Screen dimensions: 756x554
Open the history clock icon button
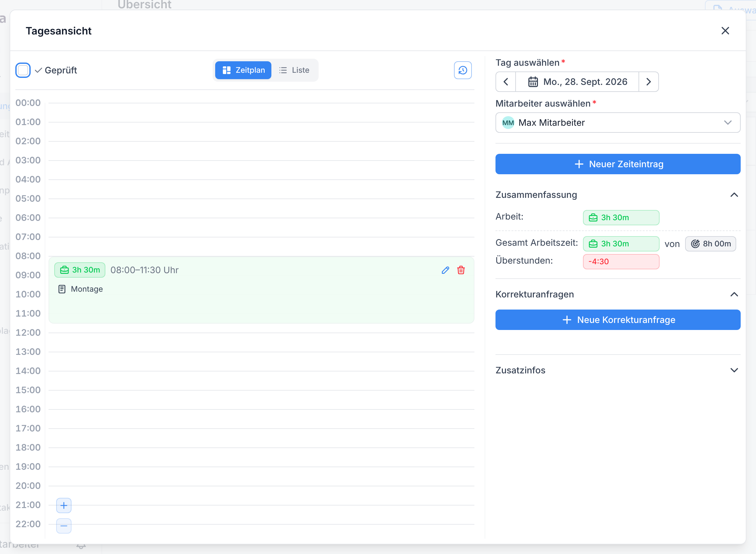tap(463, 70)
